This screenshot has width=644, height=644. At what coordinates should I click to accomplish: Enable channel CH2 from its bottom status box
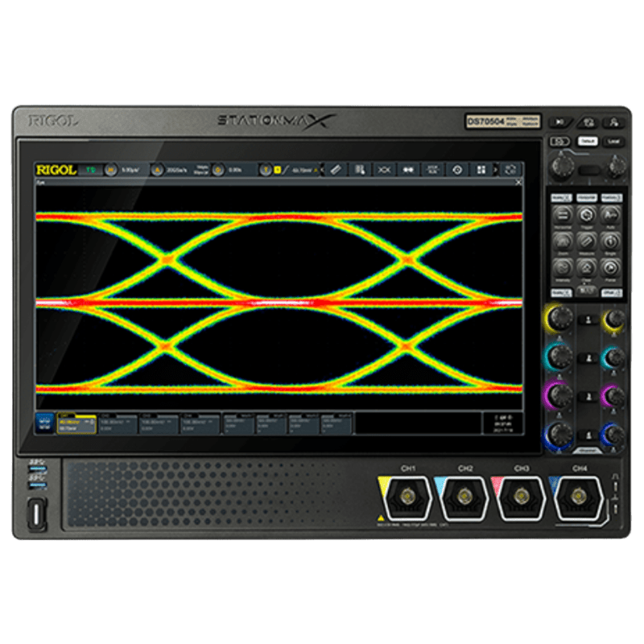(x=117, y=421)
